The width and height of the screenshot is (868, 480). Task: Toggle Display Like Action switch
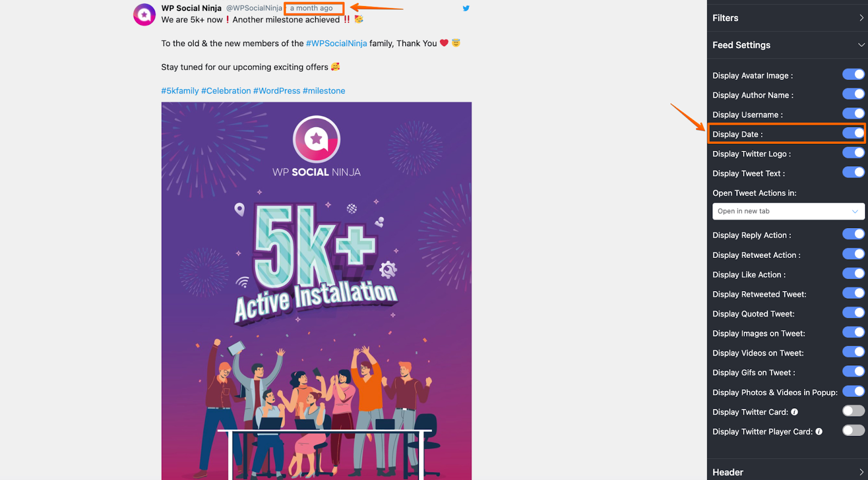[853, 273]
